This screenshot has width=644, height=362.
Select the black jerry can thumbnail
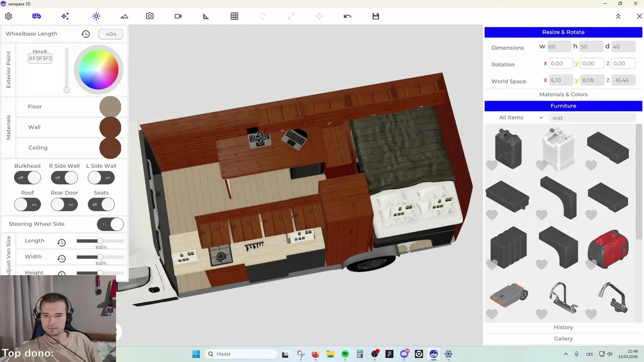pyautogui.click(x=508, y=148)
